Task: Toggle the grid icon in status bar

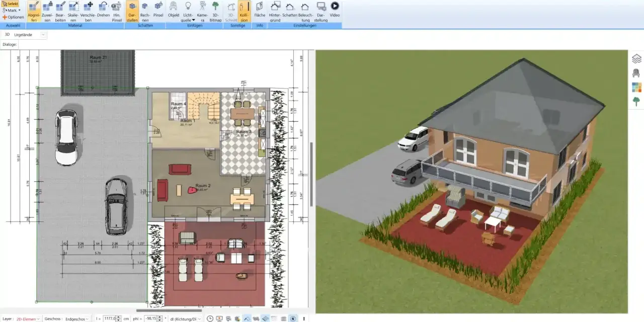Action: tap(284, 318)
